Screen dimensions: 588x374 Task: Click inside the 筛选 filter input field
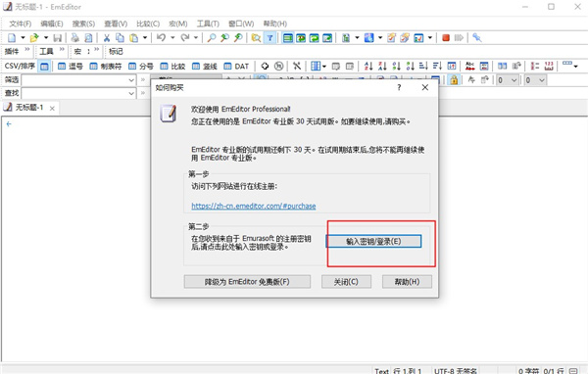[74, 80]
